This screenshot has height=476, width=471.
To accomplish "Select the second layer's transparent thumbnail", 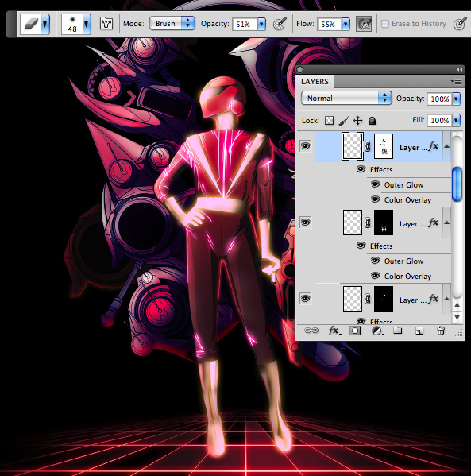I will point(353,223).
